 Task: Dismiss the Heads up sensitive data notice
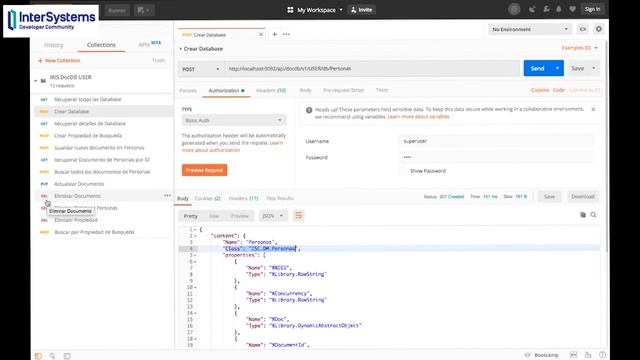(x=593, y=109)
